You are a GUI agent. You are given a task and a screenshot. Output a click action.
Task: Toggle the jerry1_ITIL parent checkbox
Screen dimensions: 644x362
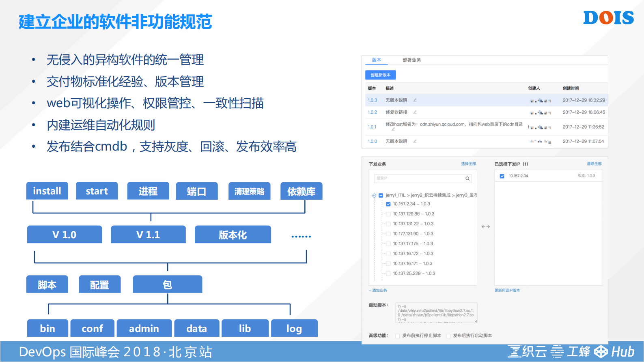coord(381,195)
